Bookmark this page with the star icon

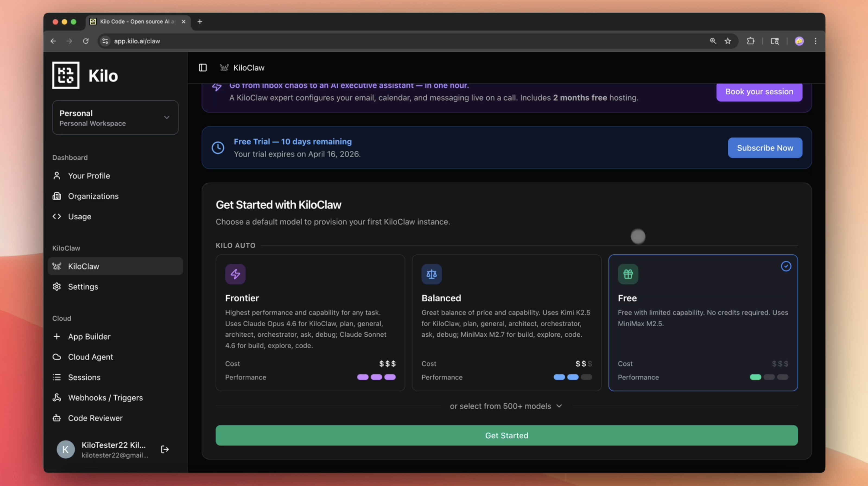click(728, 41)
